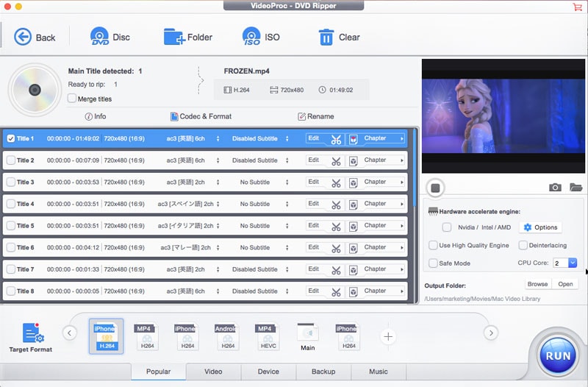The height and width of the screenshot is (387, 588).
Task: Check the Title 2 checkbox
Action: [11, 160]
